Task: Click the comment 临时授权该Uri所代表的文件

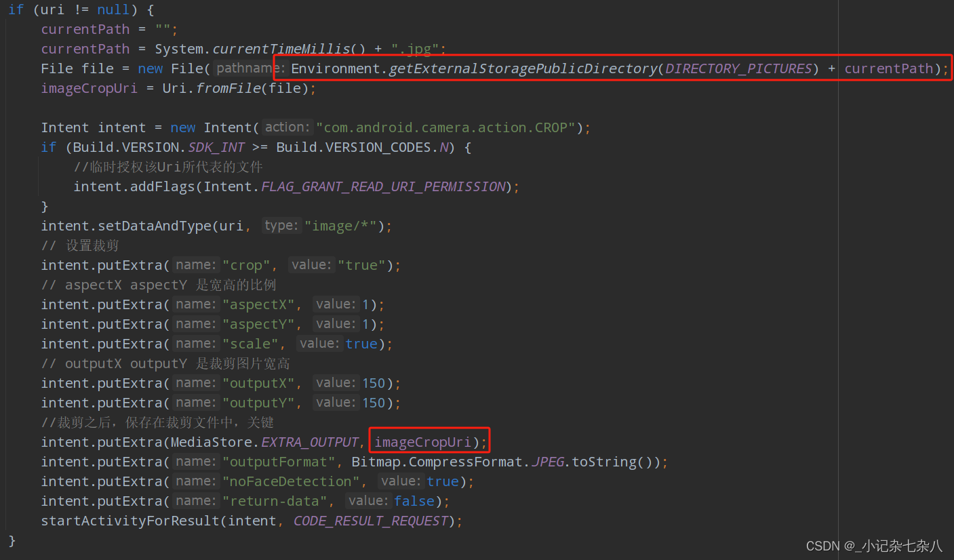Action: pyautogui.click(x=168, y=167)
